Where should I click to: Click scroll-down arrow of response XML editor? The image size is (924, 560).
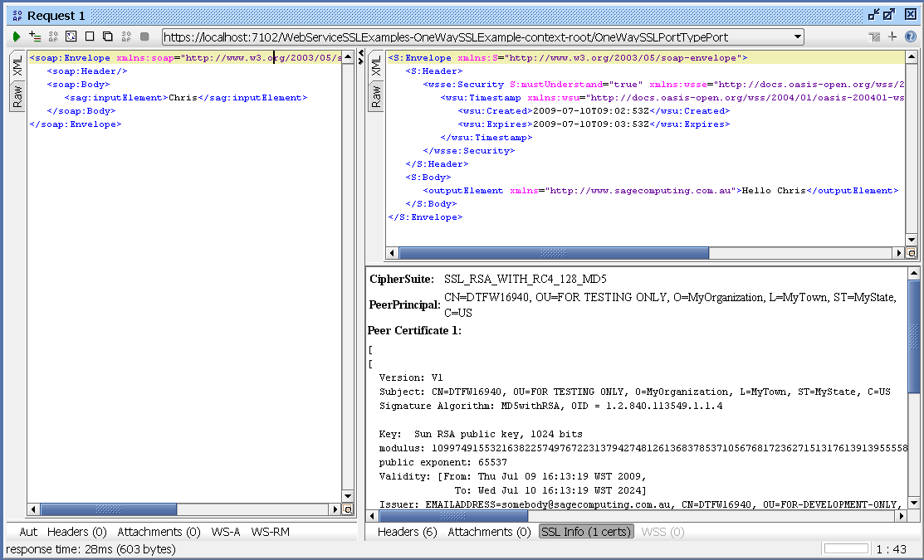pyautogui.click(x=911, y=240)
